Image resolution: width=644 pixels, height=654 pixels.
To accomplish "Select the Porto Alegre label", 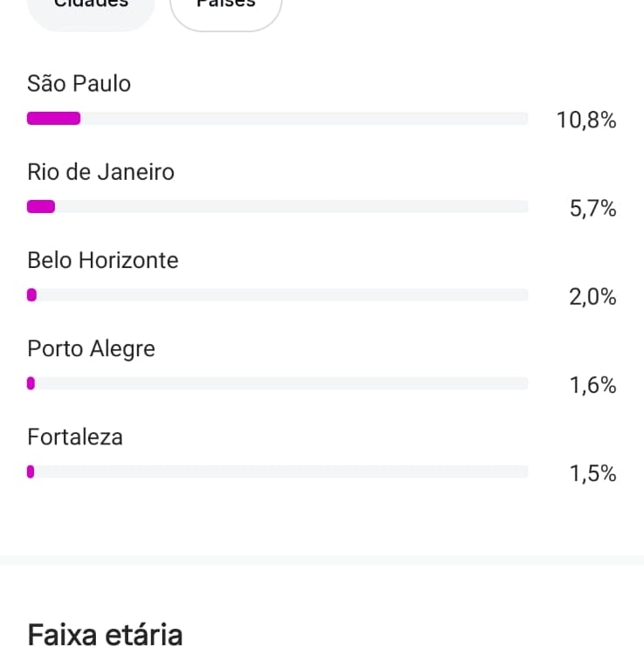I will 91,348.
